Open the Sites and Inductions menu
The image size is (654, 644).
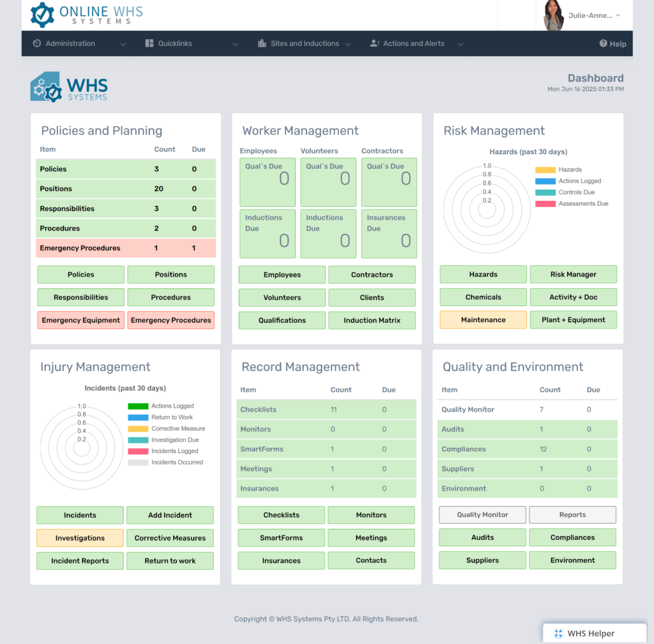305,43
